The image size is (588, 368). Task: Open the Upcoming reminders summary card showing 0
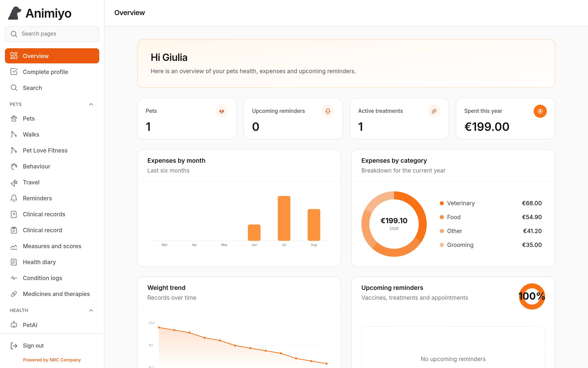coord(293,119)
